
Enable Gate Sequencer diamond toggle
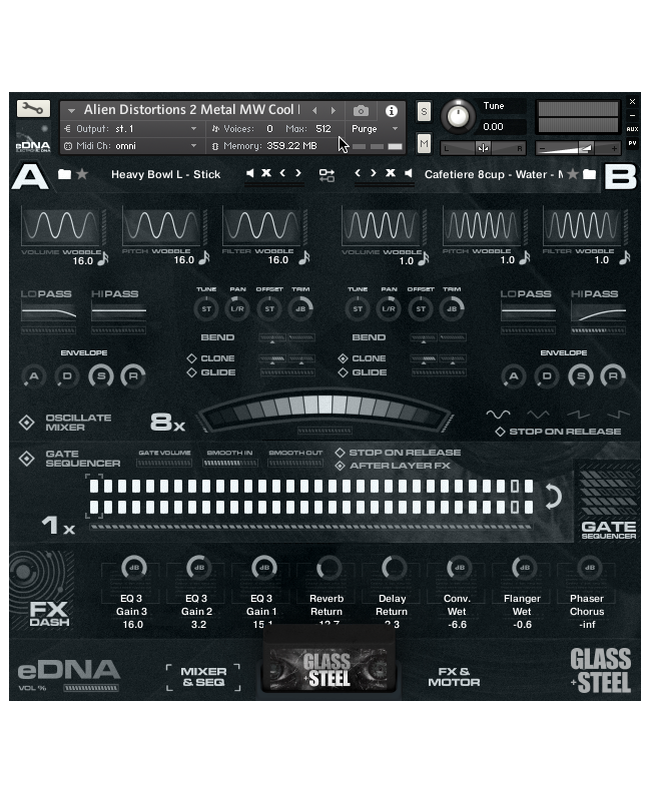[26, 459]
